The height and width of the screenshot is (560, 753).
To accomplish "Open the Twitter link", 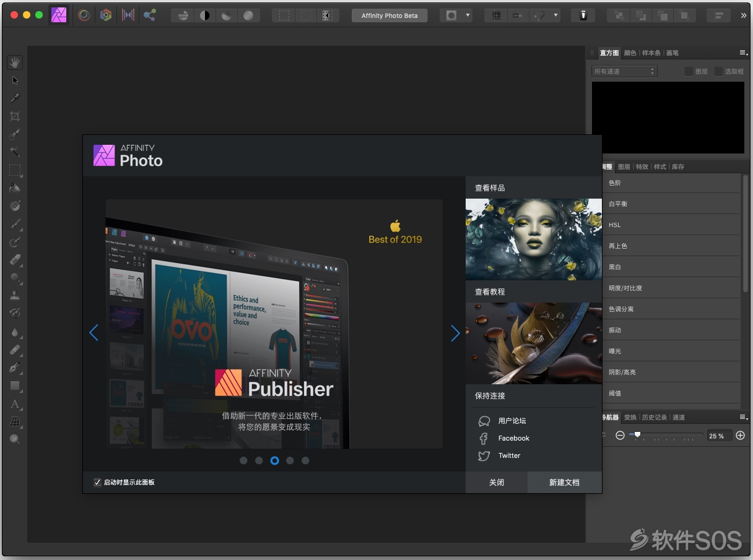I will pos(510,455).
